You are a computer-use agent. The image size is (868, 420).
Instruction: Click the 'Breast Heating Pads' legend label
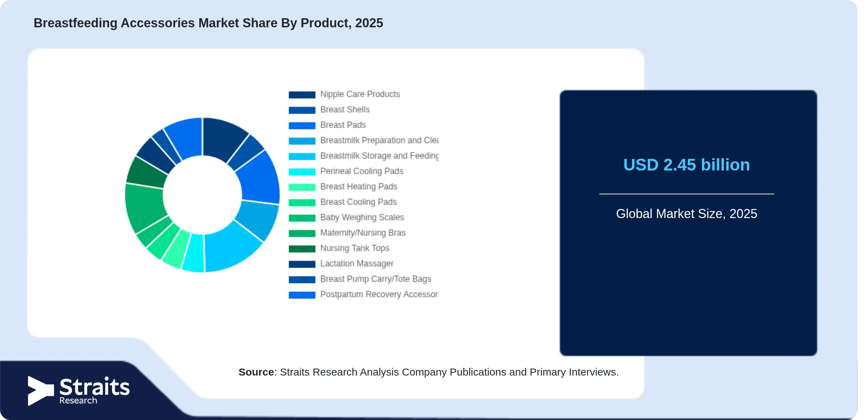point(358,187)
